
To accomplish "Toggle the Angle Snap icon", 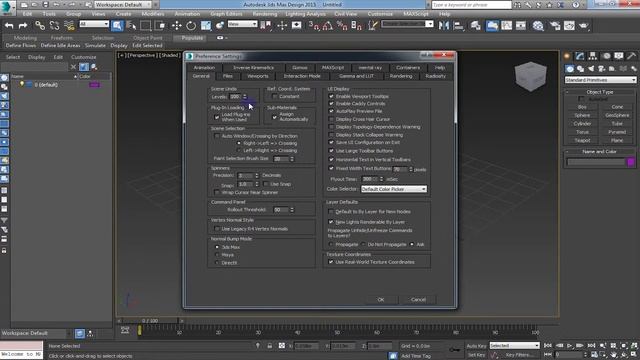I will (x=327, y=25).
